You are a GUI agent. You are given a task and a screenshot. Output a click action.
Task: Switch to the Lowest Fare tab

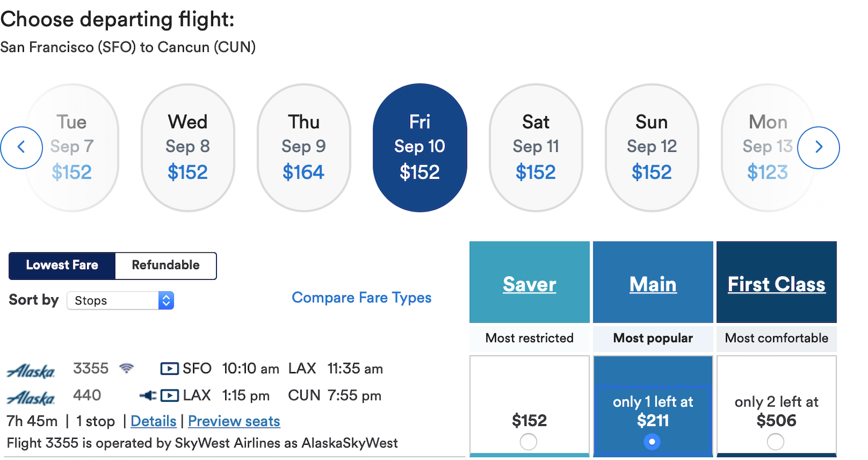click(x=62, y=265)
